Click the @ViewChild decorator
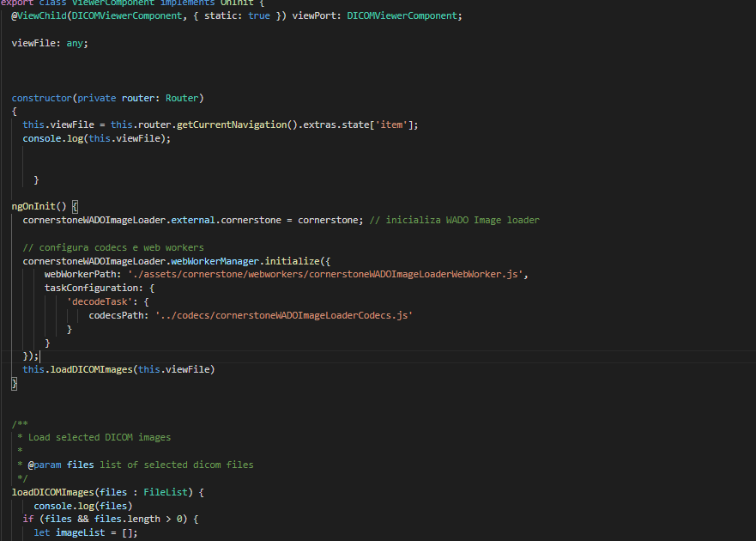This screenshot has width=756, height=541. click(39, 15)
